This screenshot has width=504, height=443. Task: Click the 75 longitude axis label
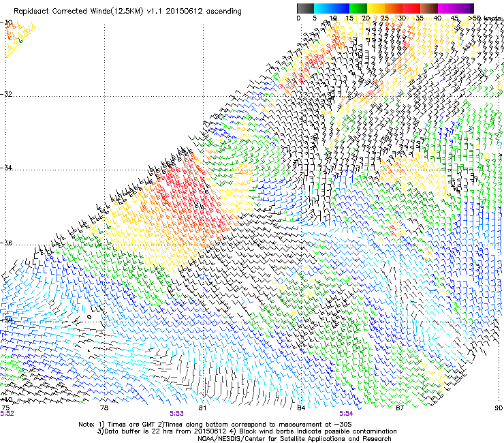[5, 408]
